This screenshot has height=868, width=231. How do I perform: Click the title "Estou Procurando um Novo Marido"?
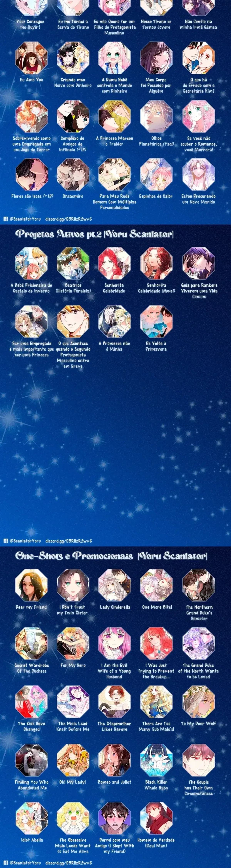[x=199, y=199]
